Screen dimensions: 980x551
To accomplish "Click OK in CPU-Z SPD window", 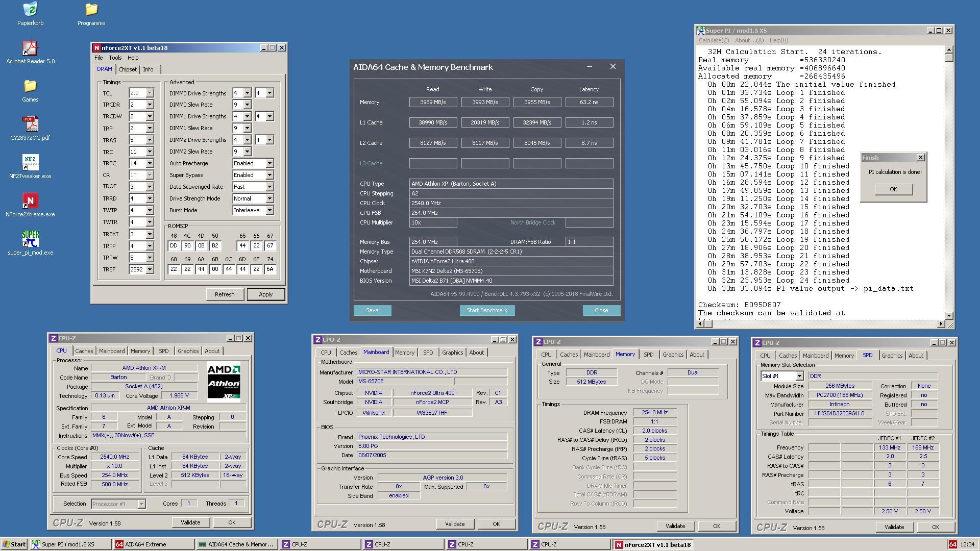I will click(935, 527).
